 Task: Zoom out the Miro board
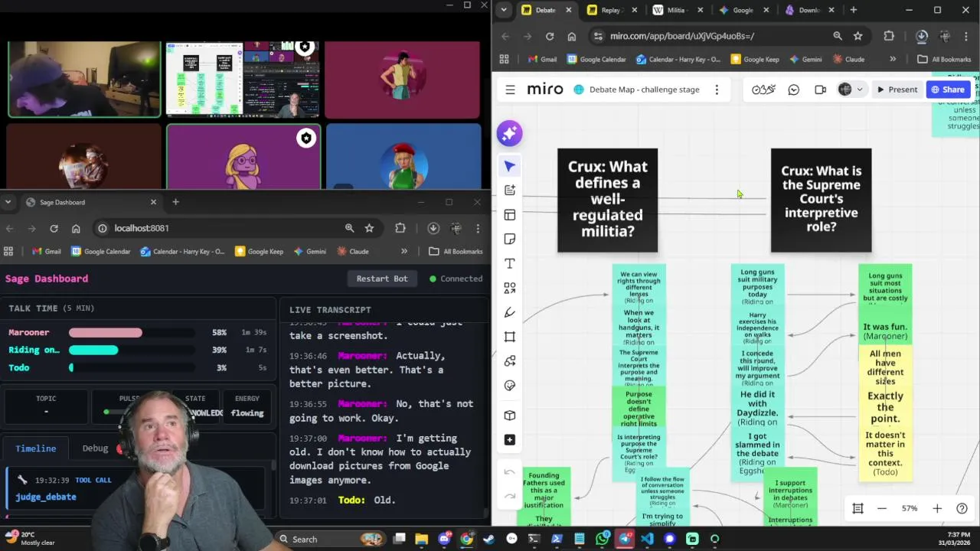click(x=882, y=508)
